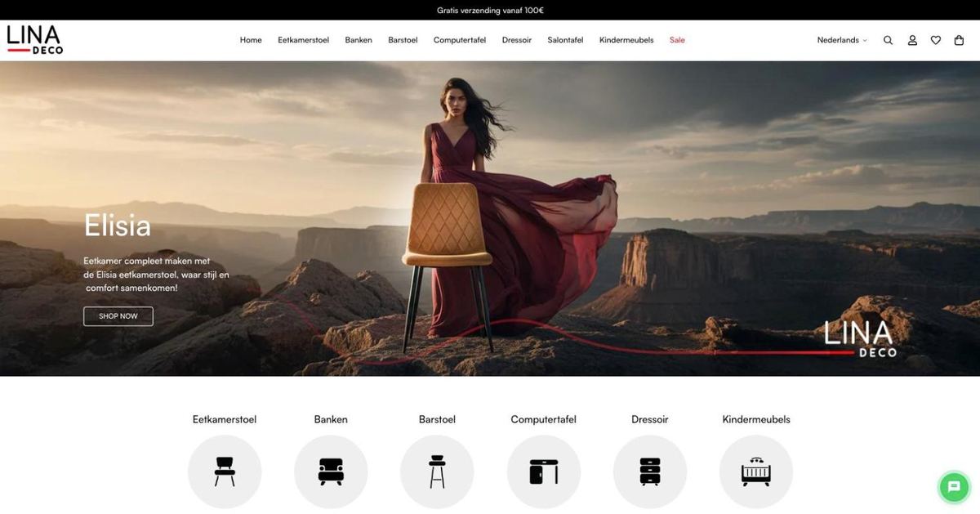Screen dimensions: 980x514
Task: Select the Dressoir cabinet category icon
Action: click(x=650, y=472)
